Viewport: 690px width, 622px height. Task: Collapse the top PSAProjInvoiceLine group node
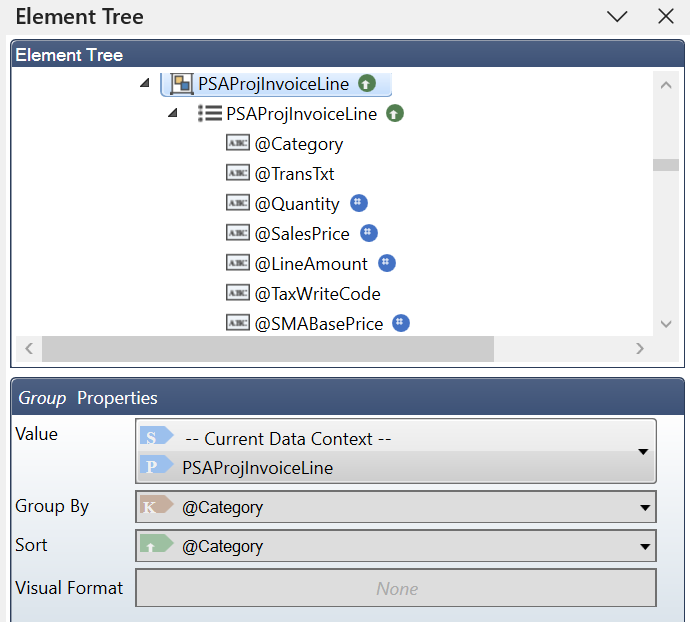point(146,84)
